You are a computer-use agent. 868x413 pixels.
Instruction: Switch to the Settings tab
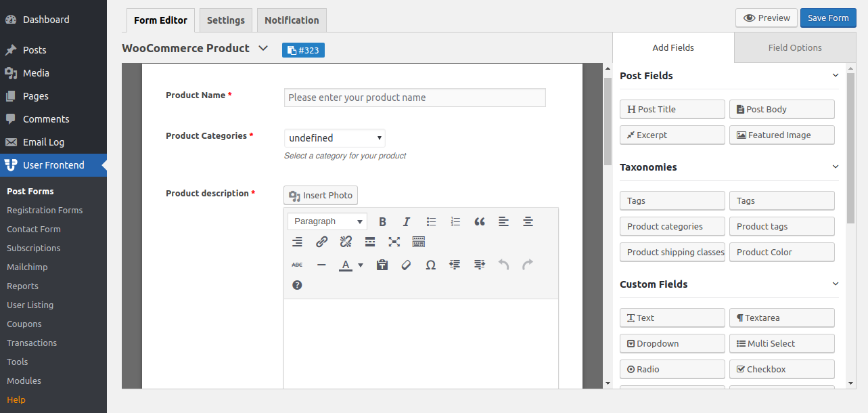pyautogui.click(x=226, y=20)
